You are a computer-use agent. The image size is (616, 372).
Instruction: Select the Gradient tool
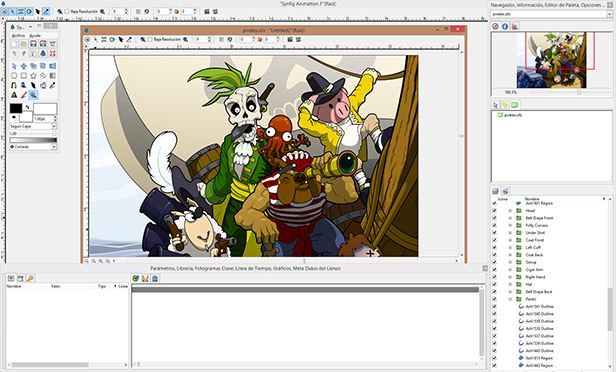[x=53, y=76]
